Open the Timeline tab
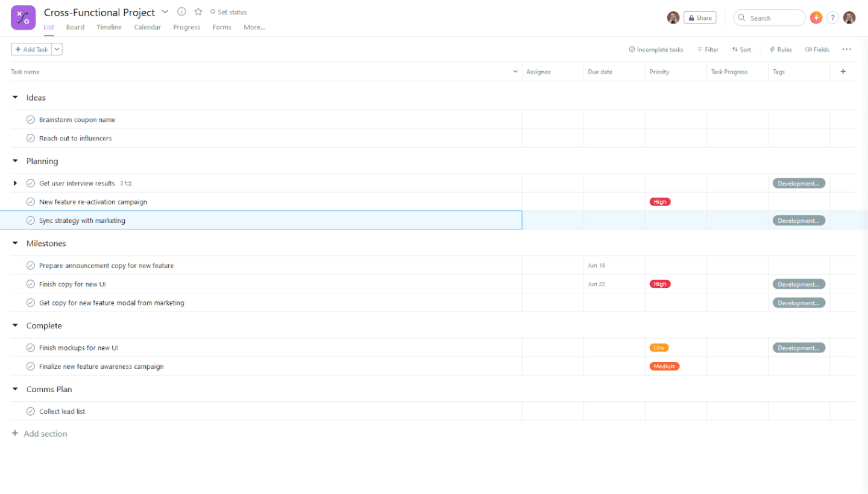 tap(109, 27)
